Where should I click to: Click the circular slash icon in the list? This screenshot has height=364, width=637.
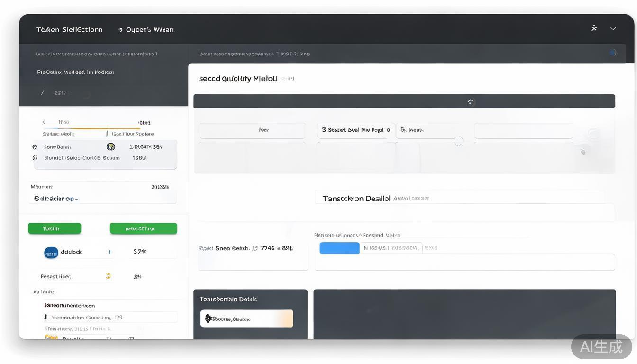35,147
